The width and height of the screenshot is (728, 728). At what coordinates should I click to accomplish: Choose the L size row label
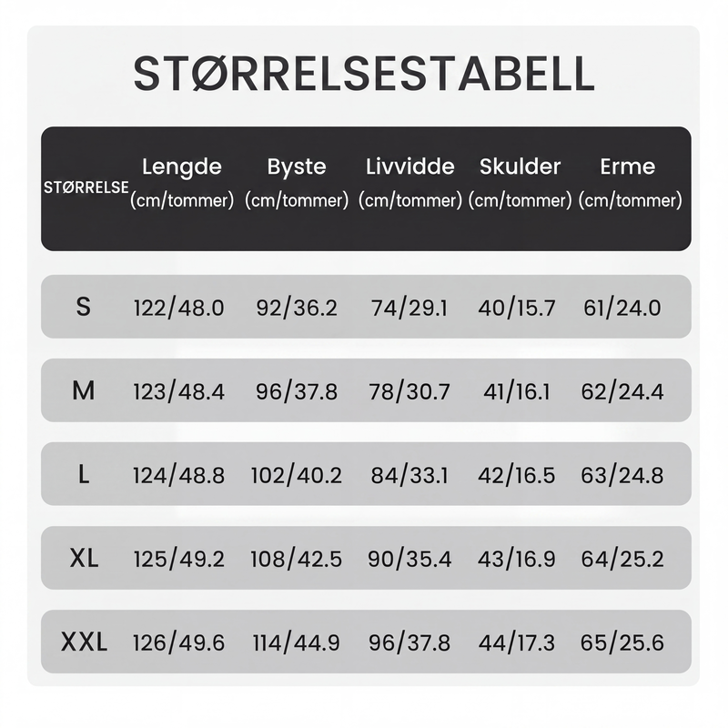click(84, 474)
